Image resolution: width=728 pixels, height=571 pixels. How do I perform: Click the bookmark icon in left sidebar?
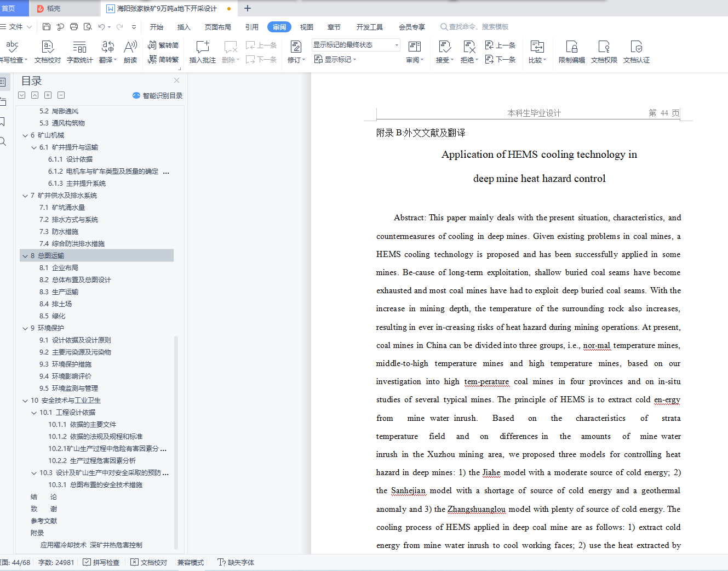pyautogui.click(x=3, y=122)
